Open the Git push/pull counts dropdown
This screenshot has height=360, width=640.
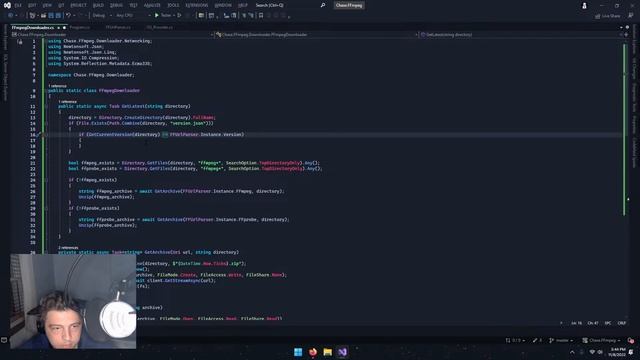pyautogui.click(x=515, y=340)
